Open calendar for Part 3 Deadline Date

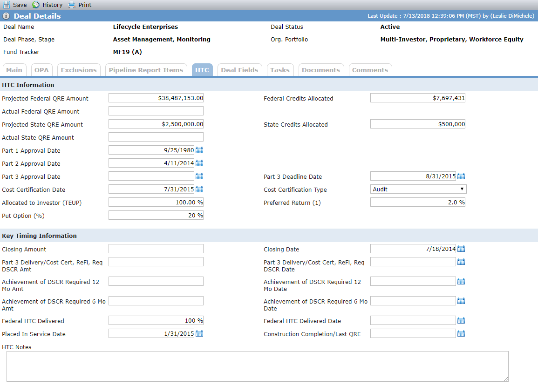(x=461, y=176)
